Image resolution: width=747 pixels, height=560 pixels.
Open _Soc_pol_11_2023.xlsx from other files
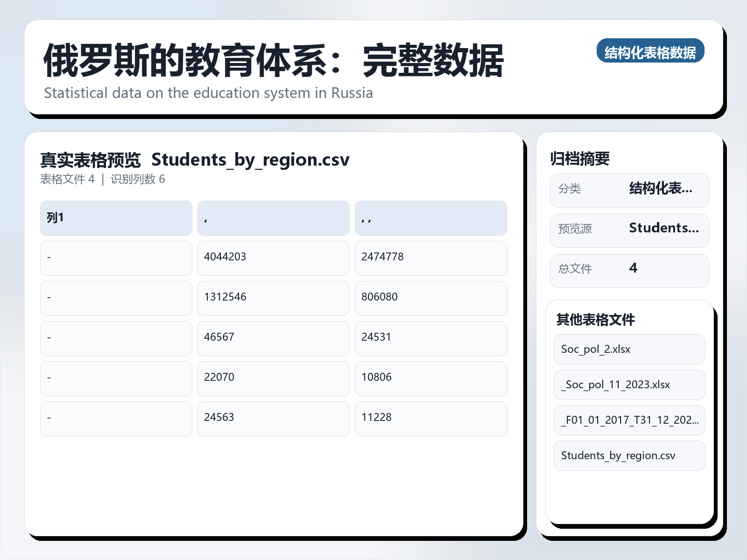629,385
